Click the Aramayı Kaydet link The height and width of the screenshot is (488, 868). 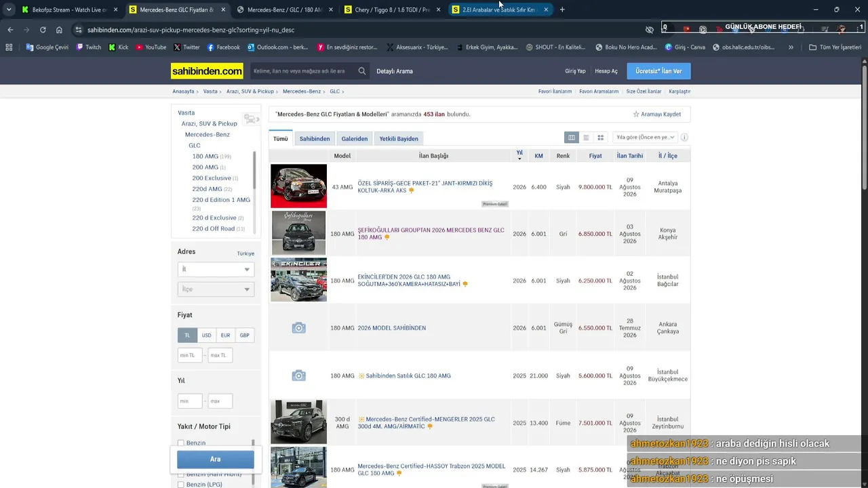pos(661,115)
